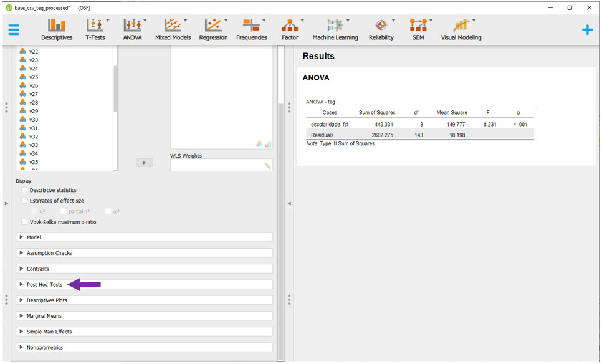Expand the Marginal Means section
The width and height of the screenshot is (602, 364).
coord(44,316)
